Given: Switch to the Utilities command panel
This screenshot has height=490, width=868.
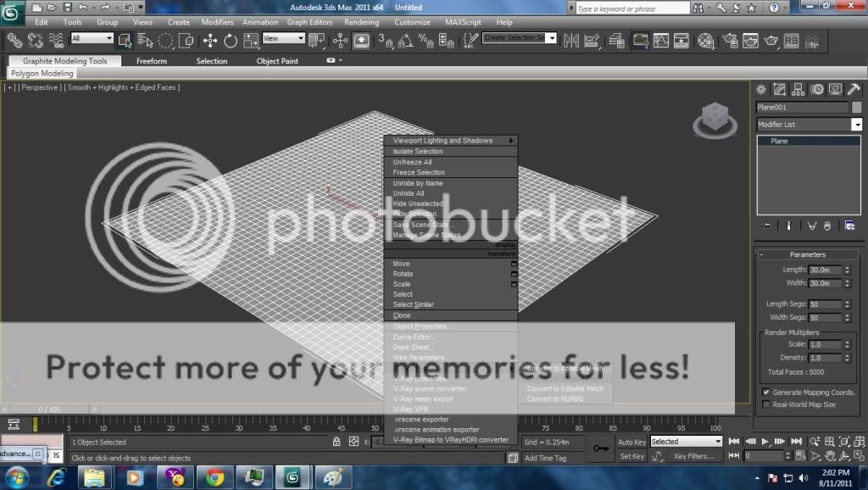Looking at the screenshot, I should point(854,89).
